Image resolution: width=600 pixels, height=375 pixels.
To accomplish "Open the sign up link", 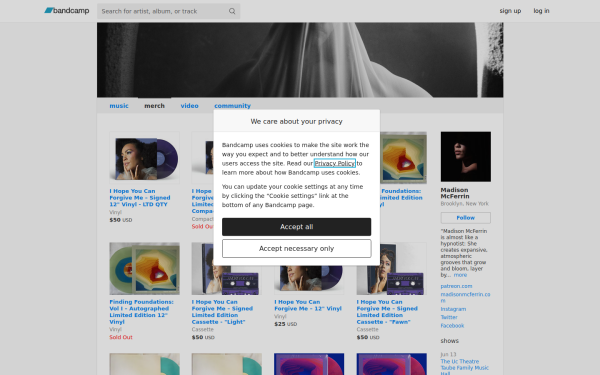I will click(510, 11).
